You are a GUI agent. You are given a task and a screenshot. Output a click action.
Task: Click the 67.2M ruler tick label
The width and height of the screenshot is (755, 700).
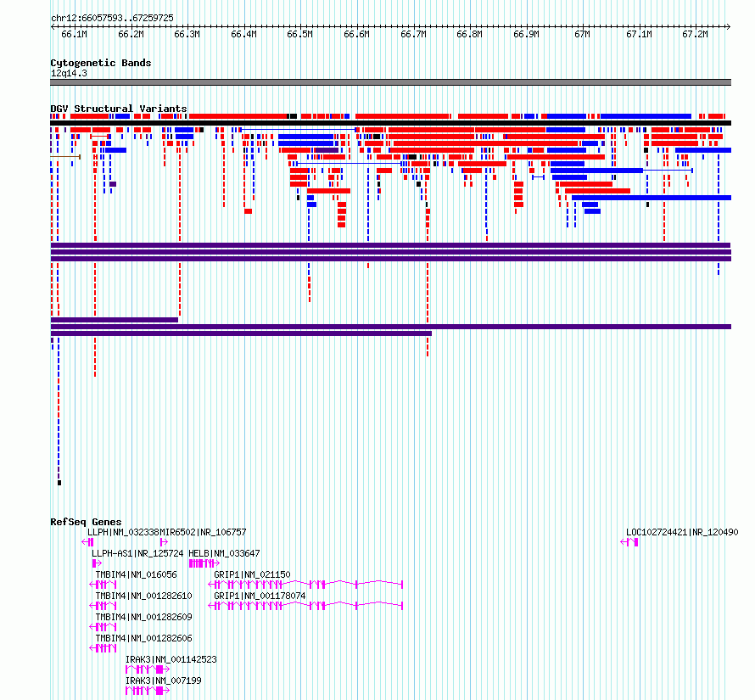[x=696, y=34]
